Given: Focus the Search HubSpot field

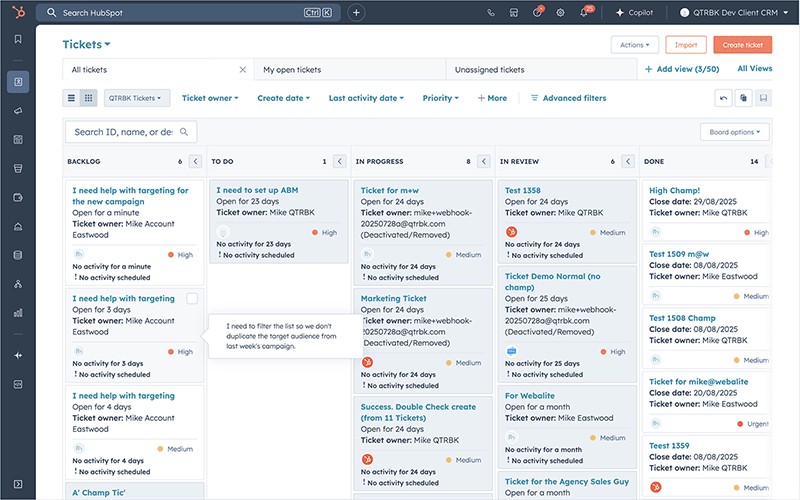Looking at the screenshot, I should pyautogui.click(x=189, y=13).
